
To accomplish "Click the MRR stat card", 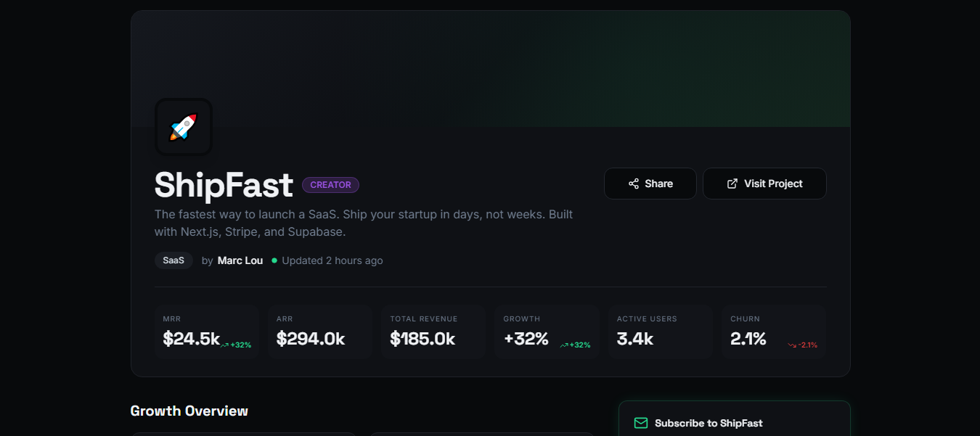I will coord(207,331).
